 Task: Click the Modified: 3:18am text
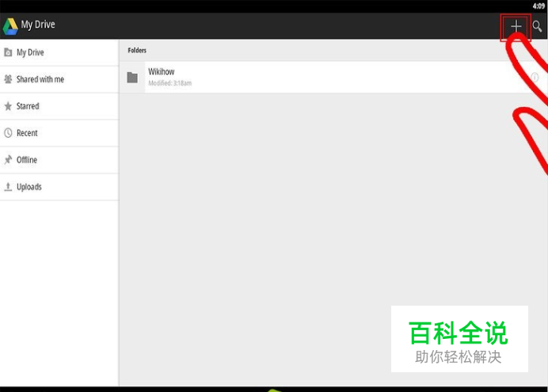(x=169, y=83)
